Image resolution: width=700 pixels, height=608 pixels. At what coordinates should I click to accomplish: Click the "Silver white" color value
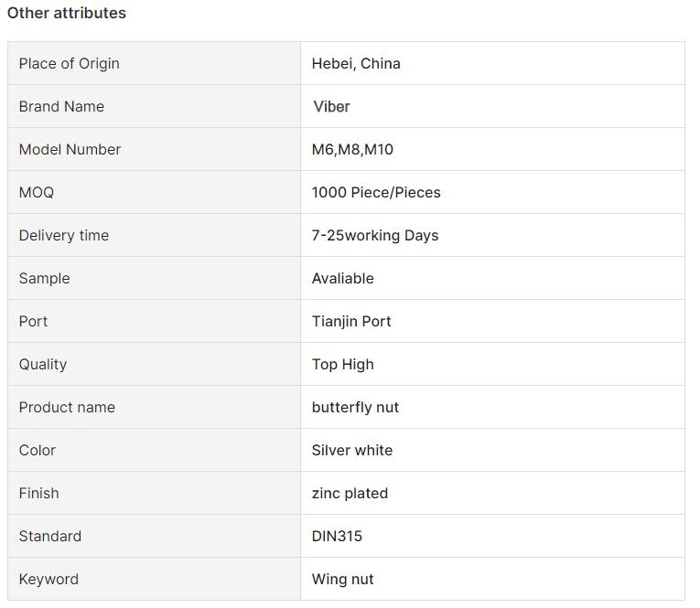(x=352, y=451)
